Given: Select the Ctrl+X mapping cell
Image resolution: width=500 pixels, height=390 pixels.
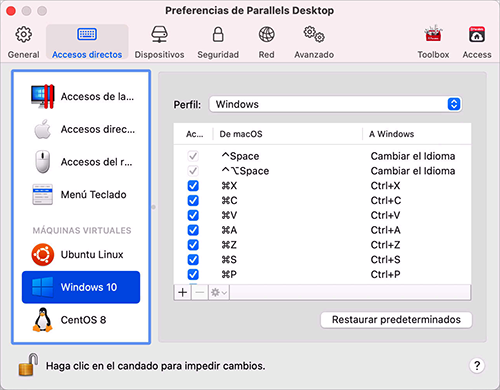Looking at the screenshot, I should (x=385, y=186).
